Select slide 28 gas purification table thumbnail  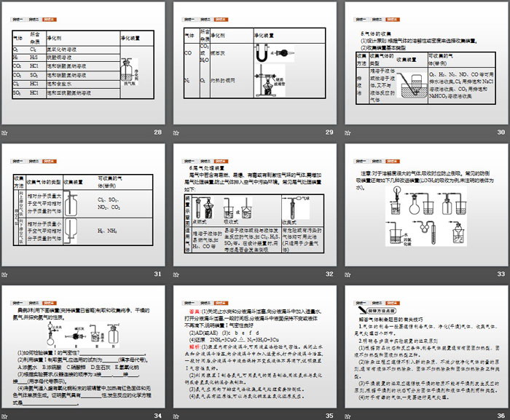click(x=84, y=63)
